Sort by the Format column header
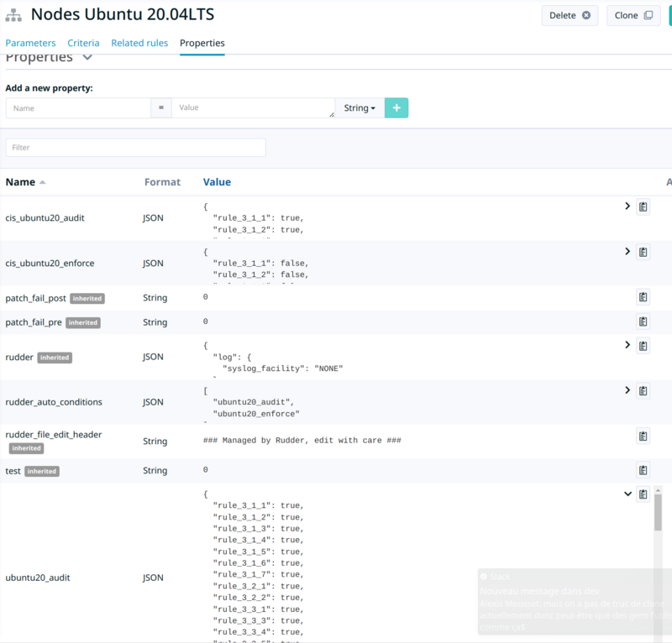 tap(162, 182)
